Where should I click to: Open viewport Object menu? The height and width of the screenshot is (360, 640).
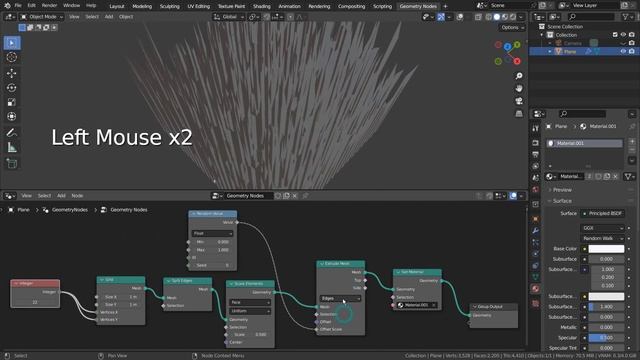126,17
